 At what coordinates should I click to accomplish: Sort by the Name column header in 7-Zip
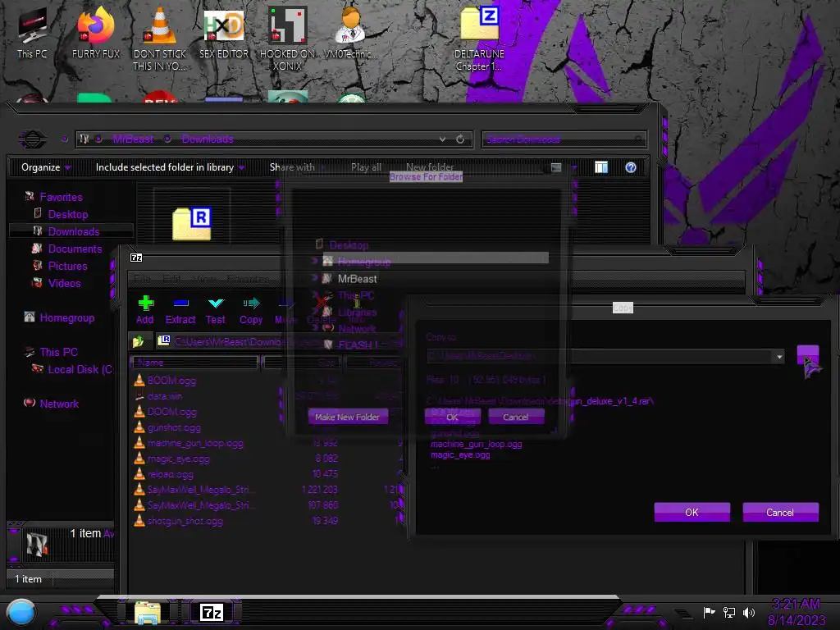(x=195, y=363)
